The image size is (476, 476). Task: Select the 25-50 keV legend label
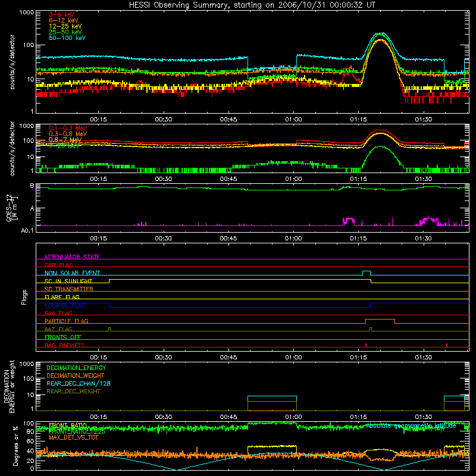click(x=65, y=32)
